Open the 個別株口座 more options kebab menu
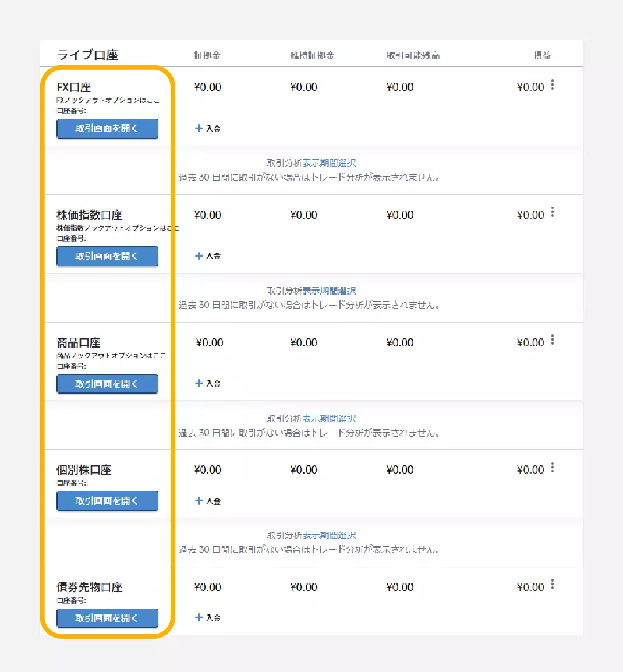The image size is (623, 672). point(553,468)
